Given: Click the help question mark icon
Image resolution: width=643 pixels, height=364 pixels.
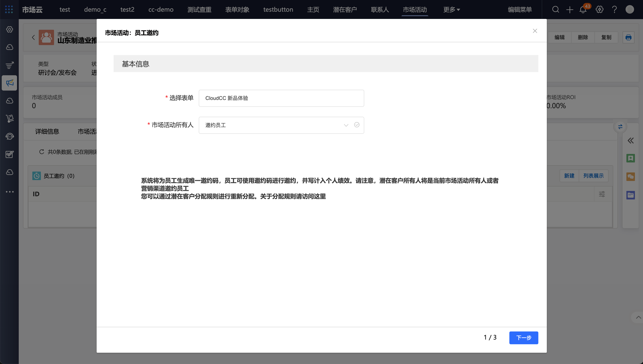Looking at the screenshot, I should point(614,9).
